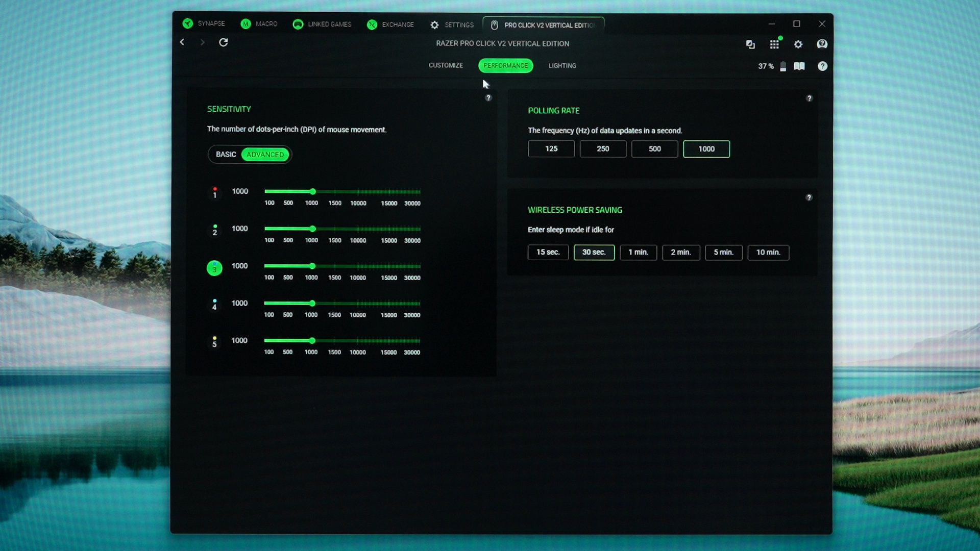980x551 pixels.
Task: Open the Macro tab
Action: click(259, 24)
